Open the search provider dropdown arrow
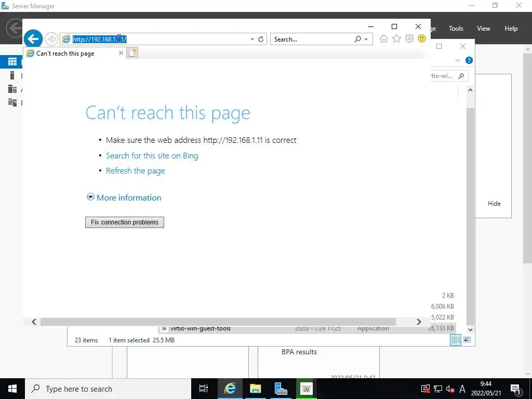The height and width of the screenshot is (399, 532). coord(366,39)
